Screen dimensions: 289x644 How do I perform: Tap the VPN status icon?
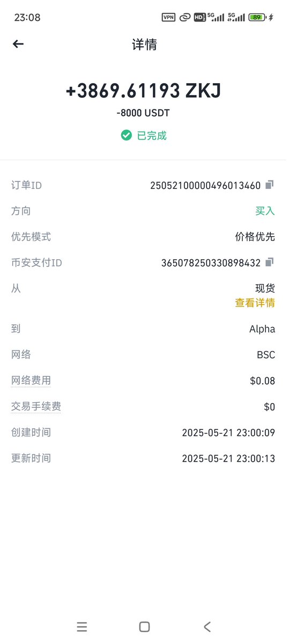[168, 17]
